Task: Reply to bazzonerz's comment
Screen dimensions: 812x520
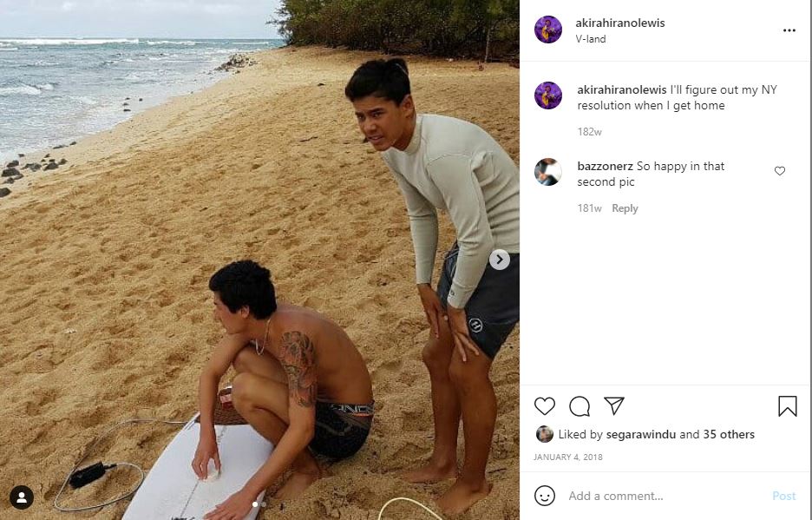Action: [x=625, y=207]
